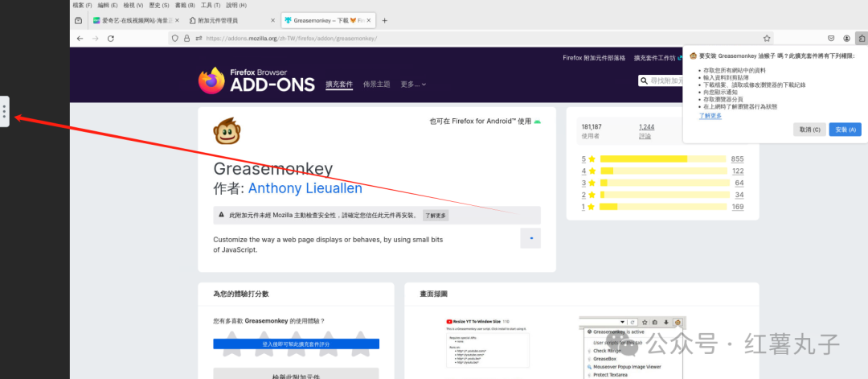Click the 169 one-star count
868x379 pixels.
pyautogui.click(x=737, y=207)
